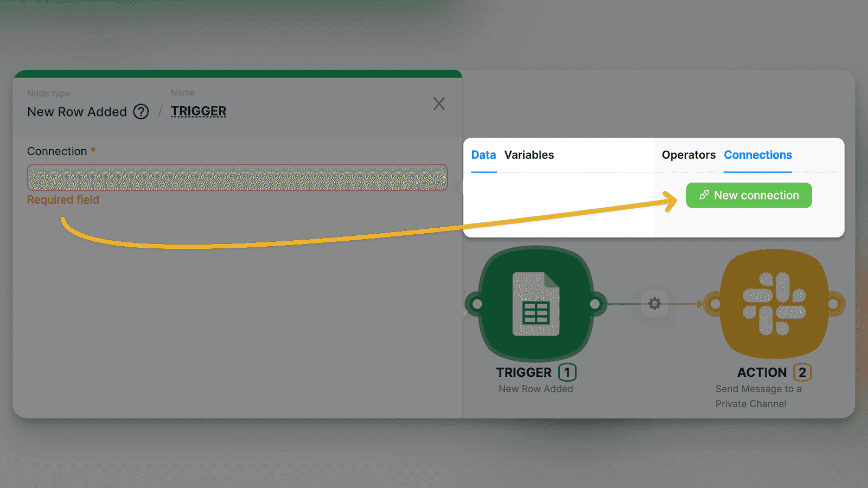
Task: Click the left port of the Google Sheets node
Action: (477, 304)
